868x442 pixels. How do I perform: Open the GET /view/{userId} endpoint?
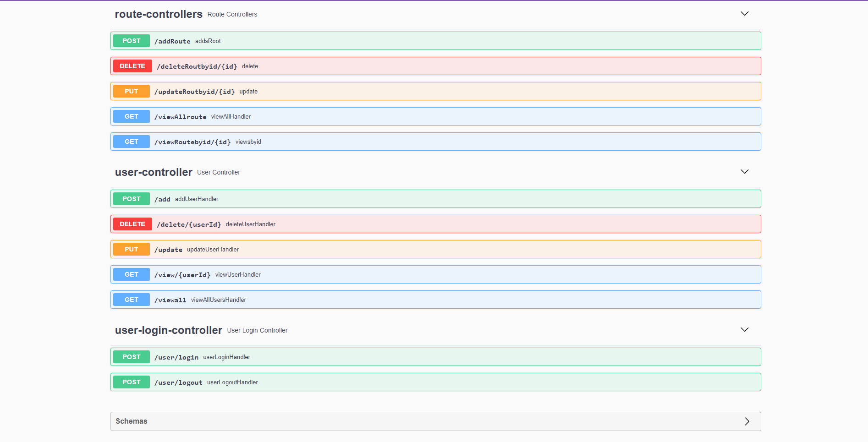[x=435, y=274]
